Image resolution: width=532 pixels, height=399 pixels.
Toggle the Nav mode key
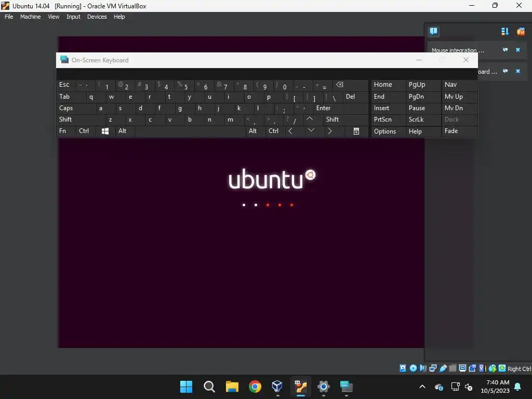(459, 85)
